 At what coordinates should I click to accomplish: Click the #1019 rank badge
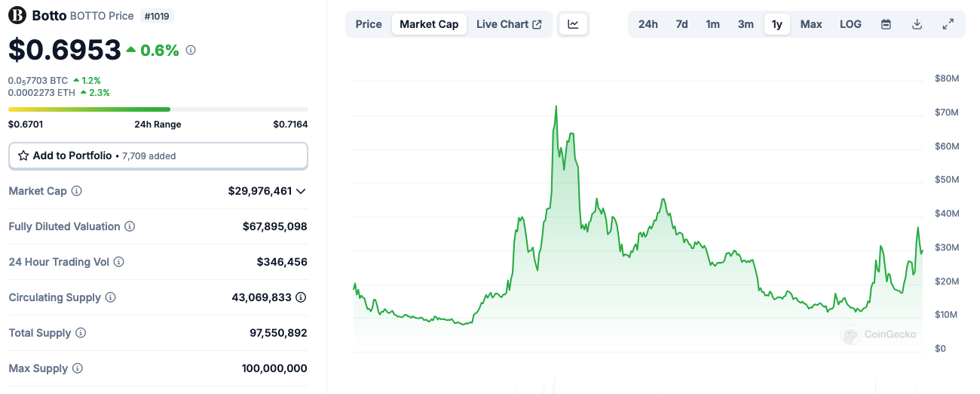[x=156, y=15]
